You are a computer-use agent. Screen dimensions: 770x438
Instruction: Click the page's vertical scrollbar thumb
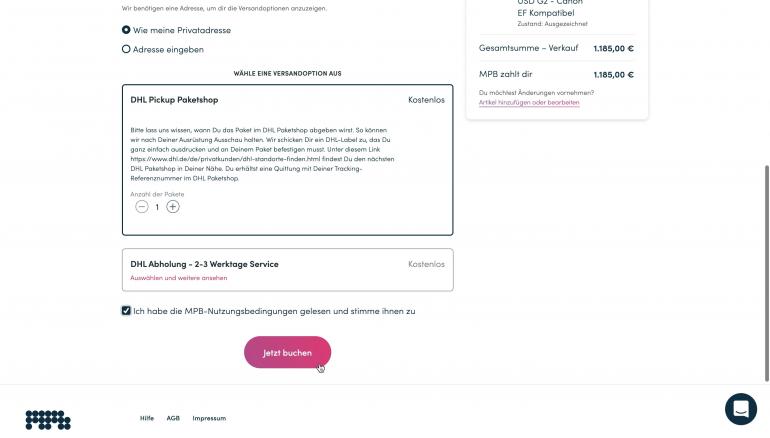point(767,273)
